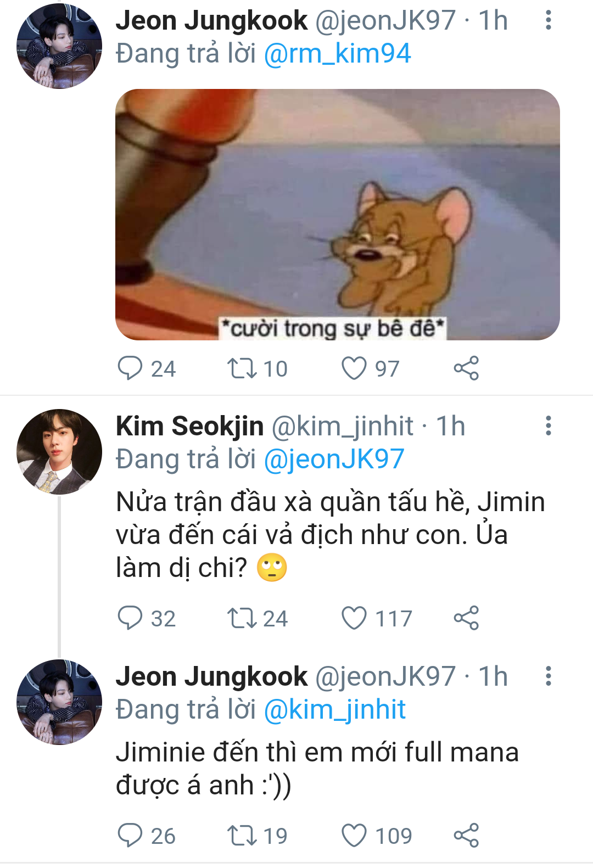Open more options for the Jerry meme tweet

[548, 20]
